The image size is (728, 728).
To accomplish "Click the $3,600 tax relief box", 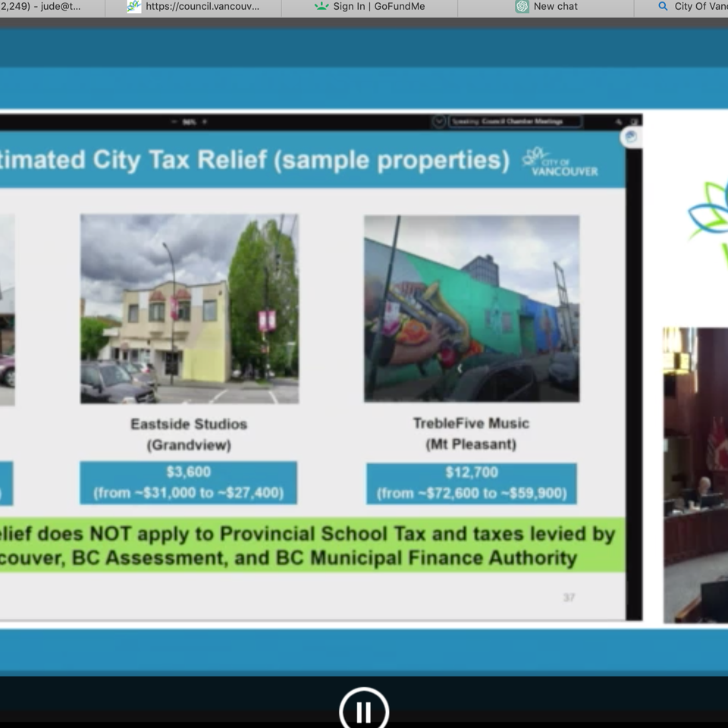I will coord(188,482).
